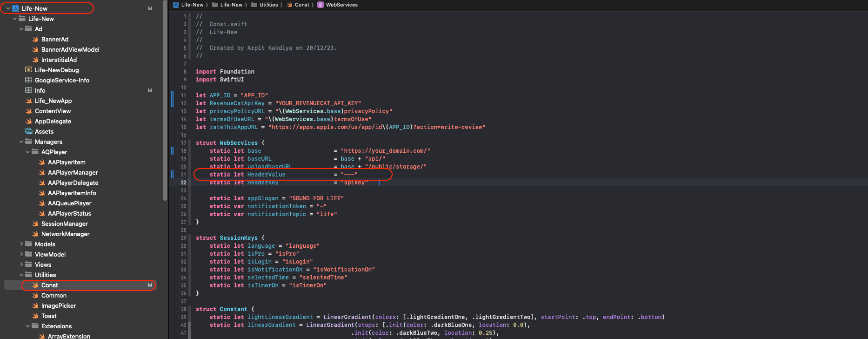Click the isNotificationOn constant name
The width and height of the screenshot is (868, 339).
275,270
